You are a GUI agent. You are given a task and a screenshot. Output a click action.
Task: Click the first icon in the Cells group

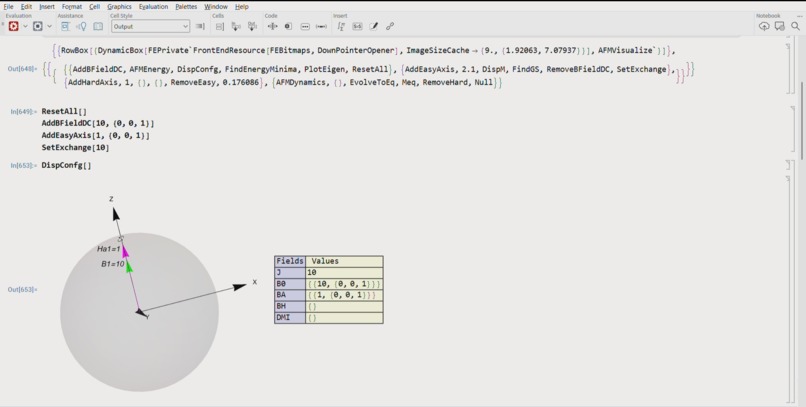click(x=219, y=26)
